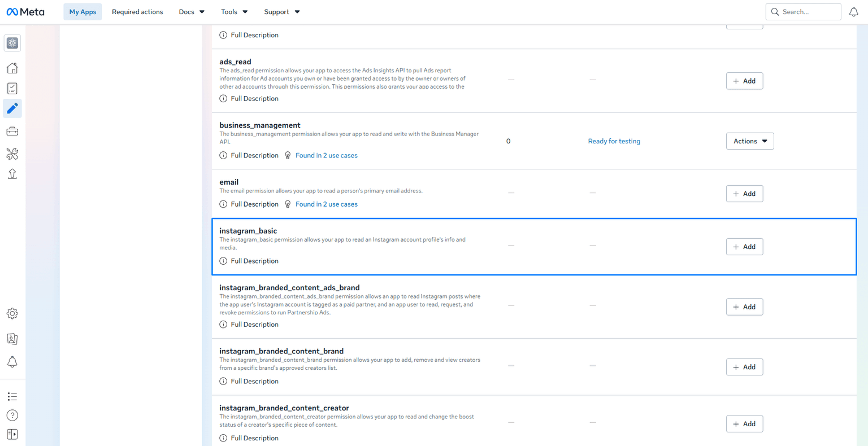This screenshot has width=868, height=446.
Task: Click the 0 count in business_management row
Action: click(508, 141)
